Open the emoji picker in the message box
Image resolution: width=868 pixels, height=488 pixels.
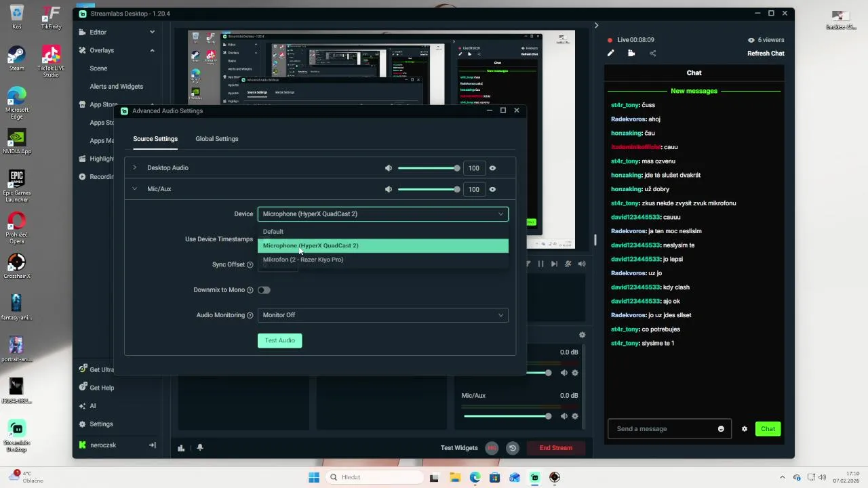pos(721,429)
